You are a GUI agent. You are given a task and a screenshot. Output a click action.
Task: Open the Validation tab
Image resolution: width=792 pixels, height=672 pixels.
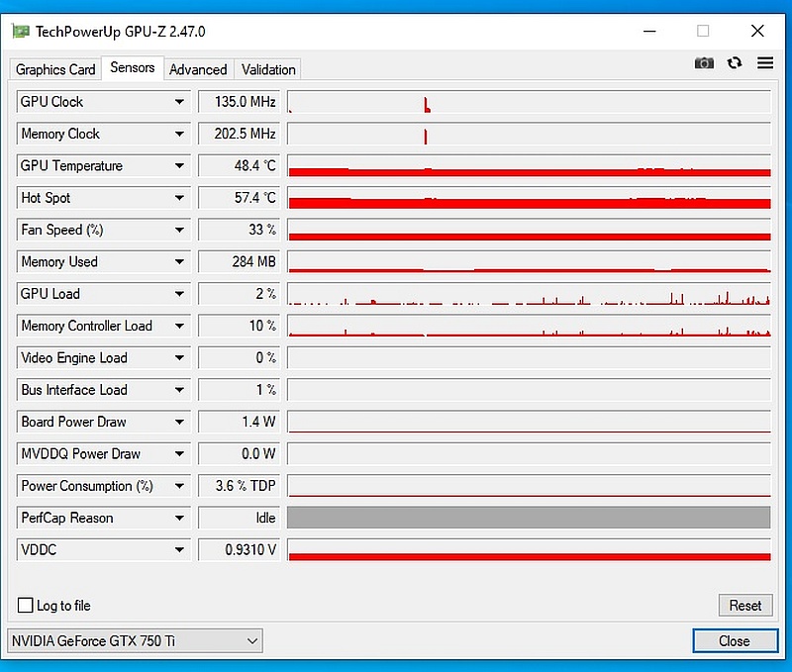268,69
